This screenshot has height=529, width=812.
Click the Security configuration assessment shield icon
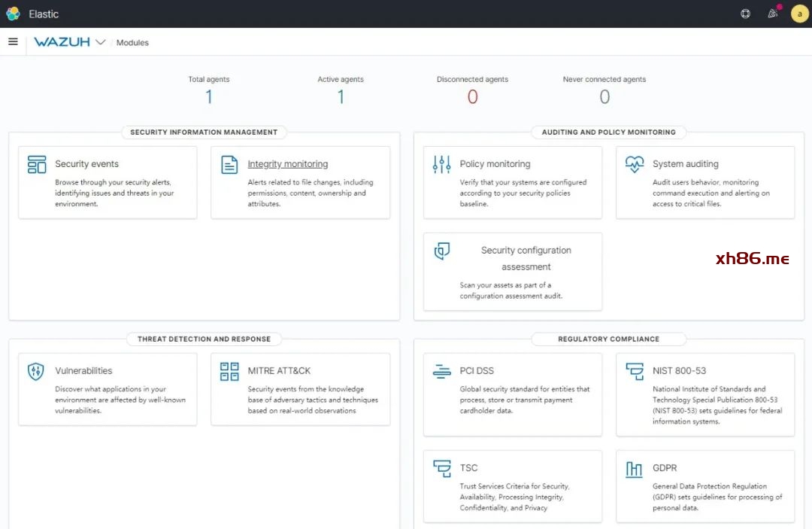point(442,251)
